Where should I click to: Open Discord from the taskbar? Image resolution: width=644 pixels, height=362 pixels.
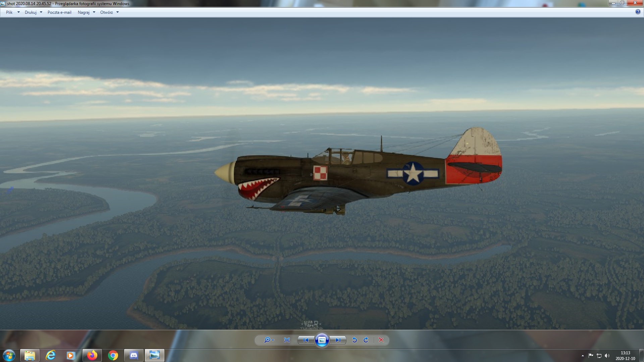pos(134,355)
